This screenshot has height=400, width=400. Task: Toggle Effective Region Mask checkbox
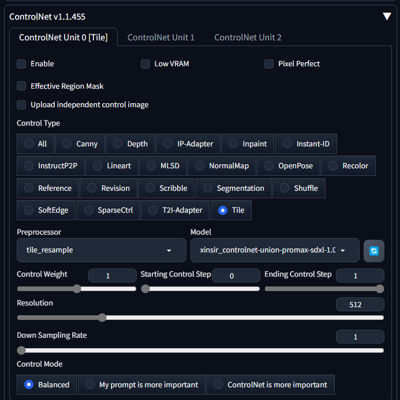pyautogui.click(x=21, y=86)
